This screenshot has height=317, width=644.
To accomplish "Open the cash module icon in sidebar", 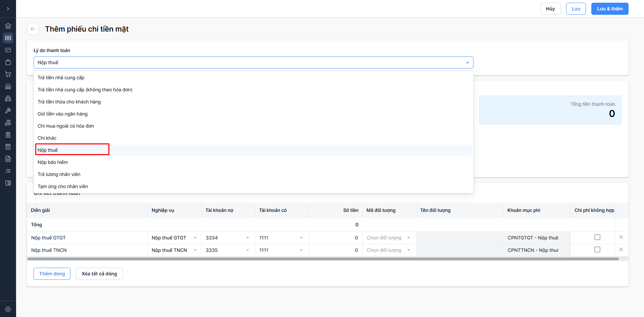I will tap(8, 38).
